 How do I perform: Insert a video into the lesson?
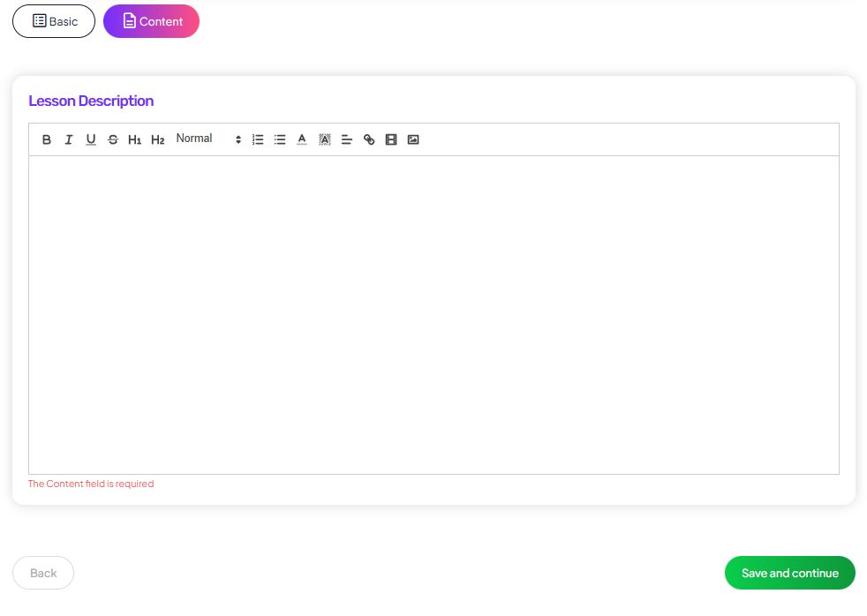[x=391, y=139]
